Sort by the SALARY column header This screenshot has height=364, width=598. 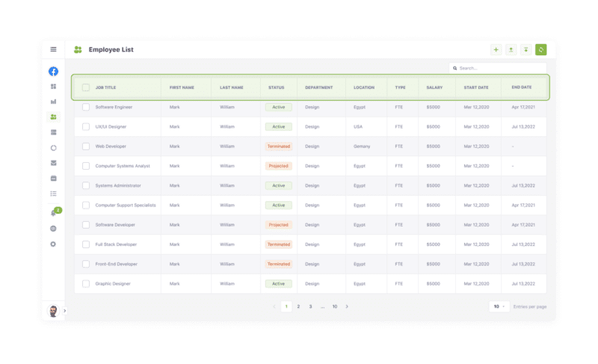point(434,87)
